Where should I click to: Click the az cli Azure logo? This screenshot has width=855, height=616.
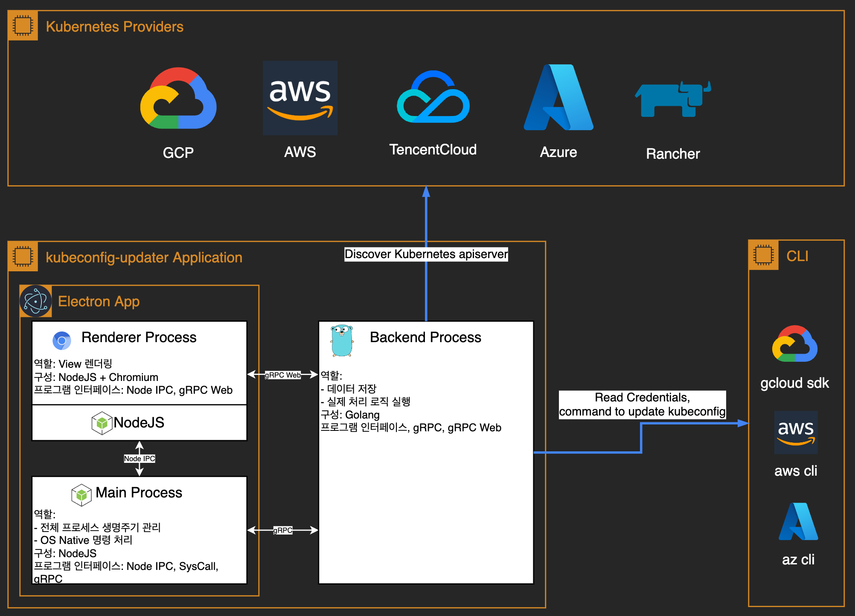[798, 522]
